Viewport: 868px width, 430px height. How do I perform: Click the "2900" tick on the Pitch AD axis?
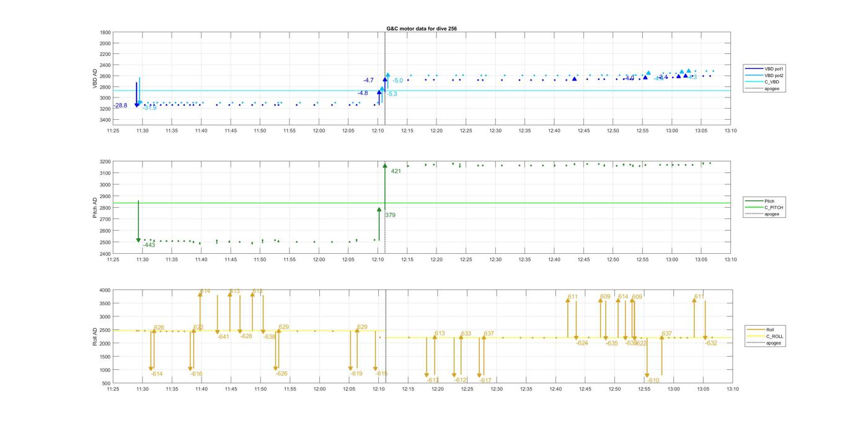(105, 196)
